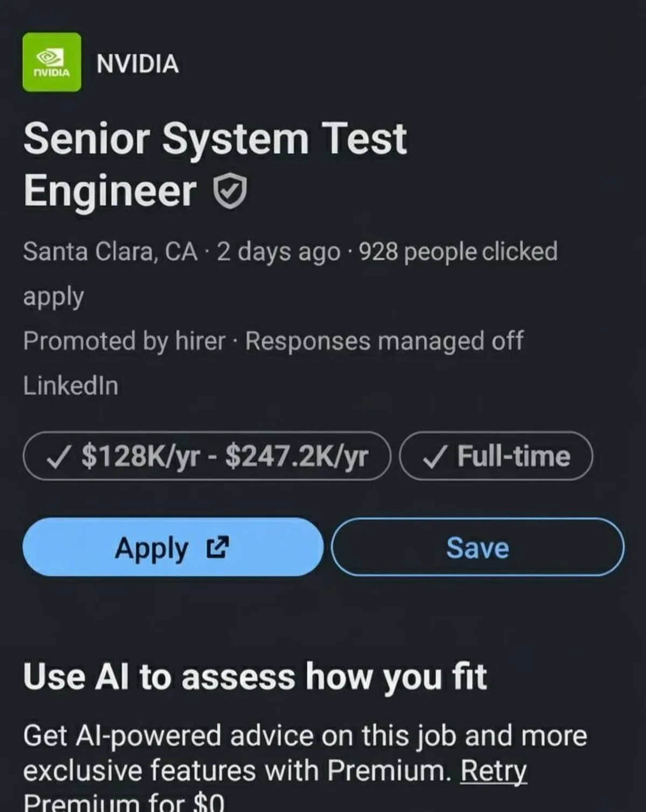The height and width of the screenshot is (812, 646).
Task: Click the '2 days ago' posting date
Action: (278, 252)
